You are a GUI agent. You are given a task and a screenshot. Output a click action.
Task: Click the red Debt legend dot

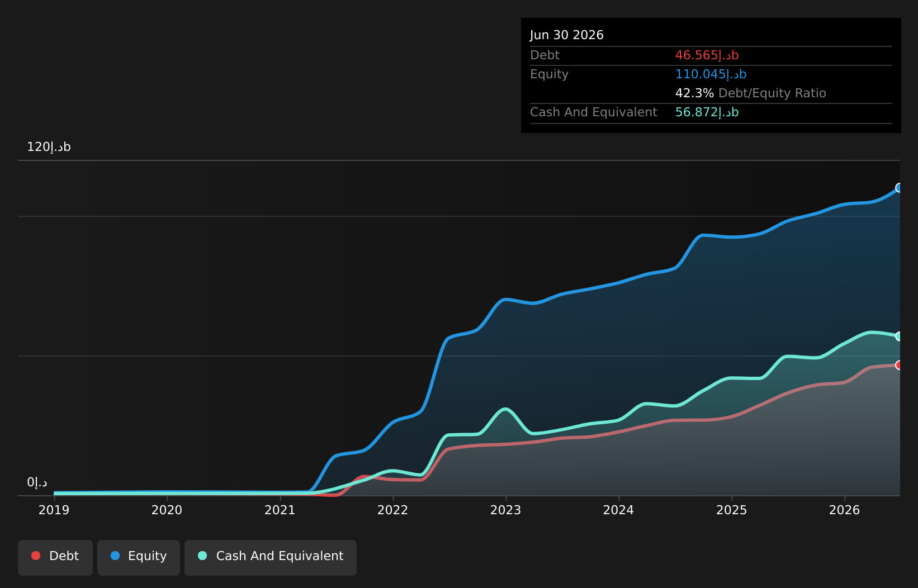pos(36,556)
